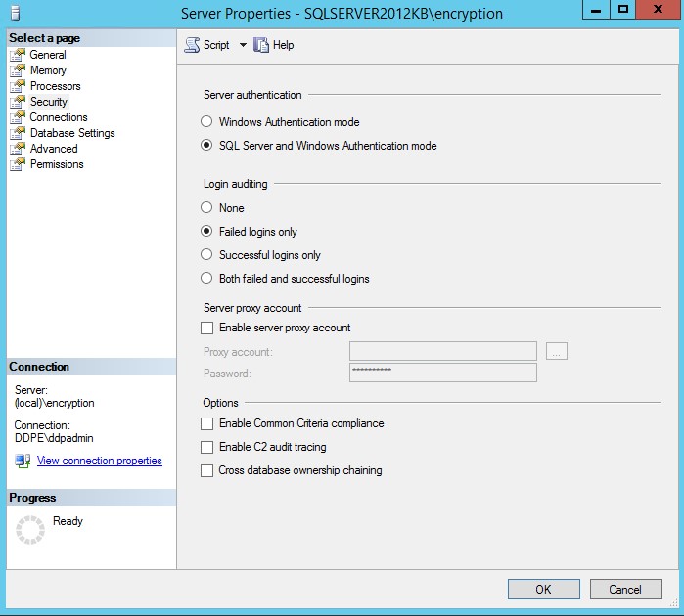Click the proxy Password field

point(442,373)
